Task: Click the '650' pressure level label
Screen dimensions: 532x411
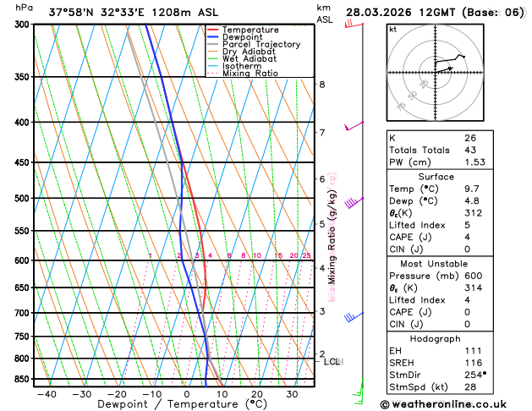Action: click(22, 288)
